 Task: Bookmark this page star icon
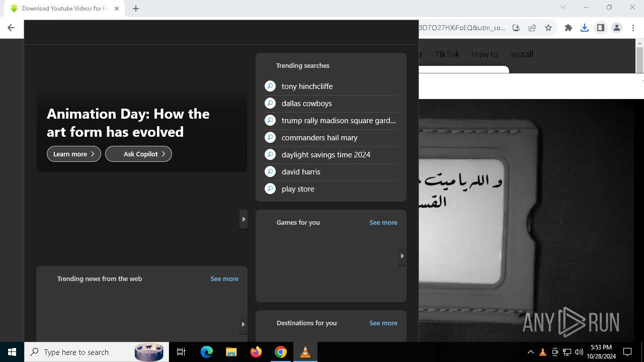[x=548, y=28]
